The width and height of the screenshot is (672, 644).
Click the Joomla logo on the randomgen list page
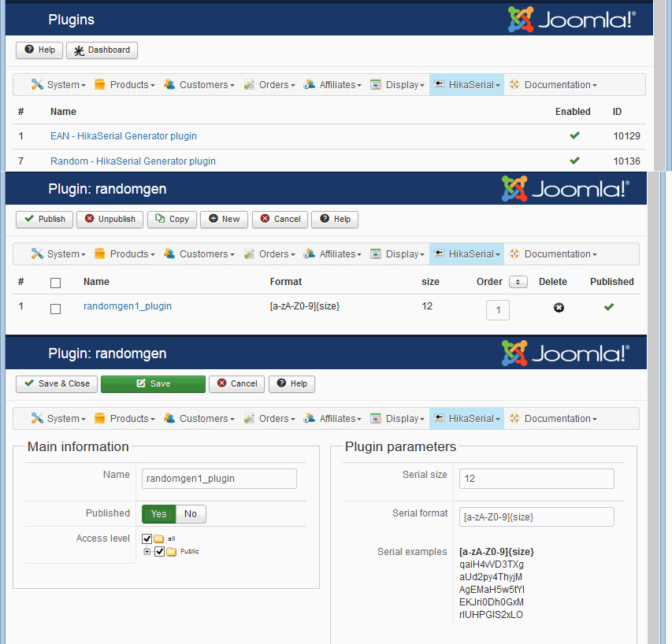[566, 188]
